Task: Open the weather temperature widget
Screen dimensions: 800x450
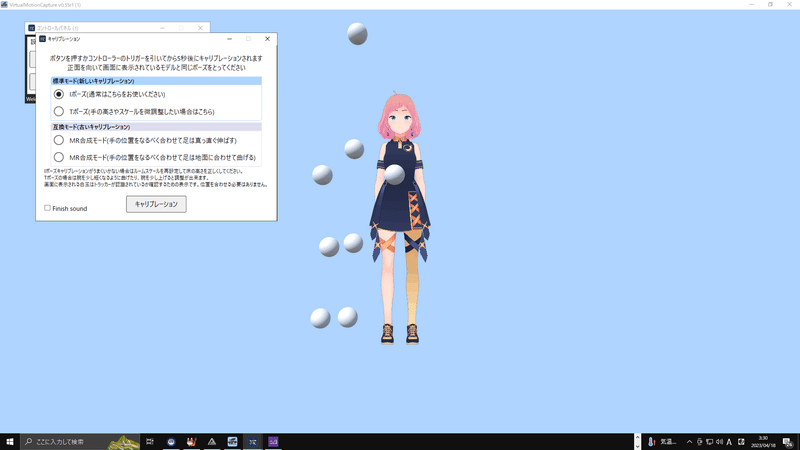Action: pyautogui.click(x=662, y=442)
